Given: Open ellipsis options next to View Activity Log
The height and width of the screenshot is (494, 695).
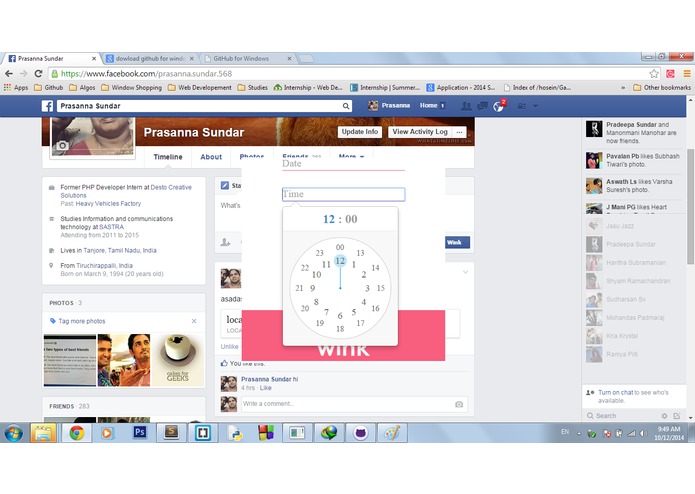Looking at the screenshot, I should pos(459,132).
